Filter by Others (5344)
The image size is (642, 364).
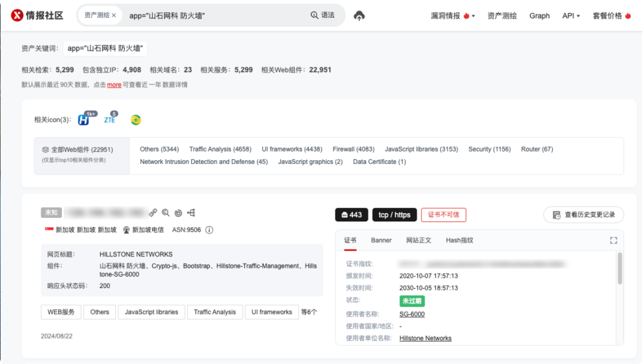click(x=159, y=149)
